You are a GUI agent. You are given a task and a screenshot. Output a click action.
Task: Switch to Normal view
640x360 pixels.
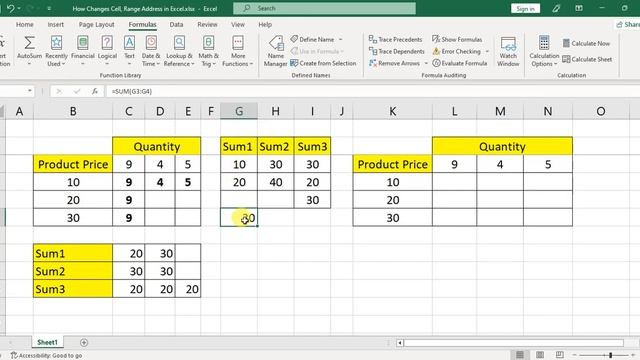click(520, 355)
